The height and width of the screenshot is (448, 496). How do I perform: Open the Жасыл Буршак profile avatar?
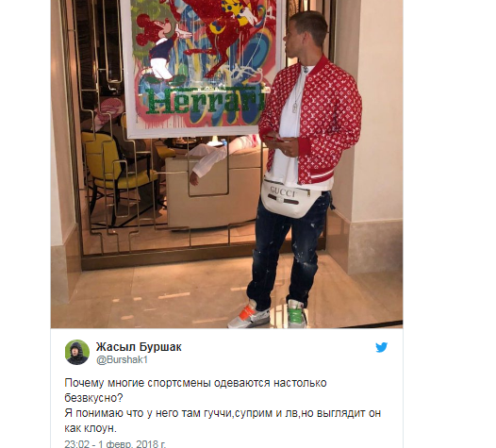point(77,352)
